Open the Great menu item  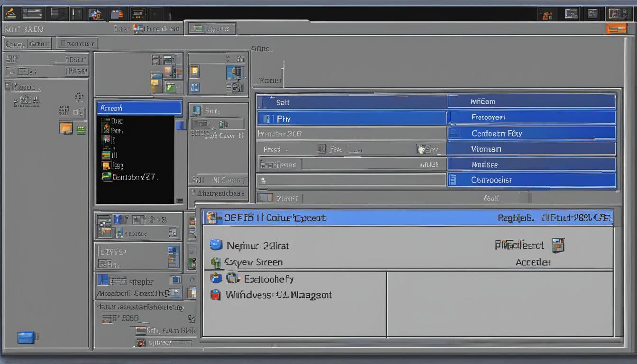40,43
